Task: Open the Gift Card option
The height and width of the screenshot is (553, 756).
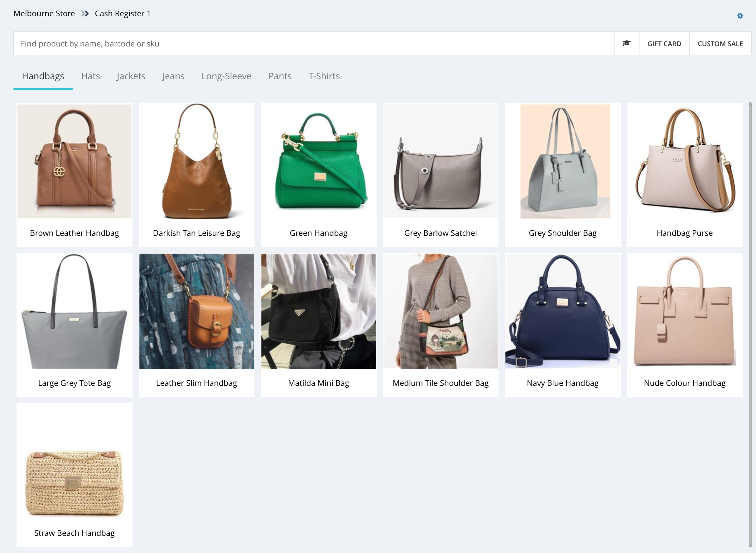Action: pos(664,44)
